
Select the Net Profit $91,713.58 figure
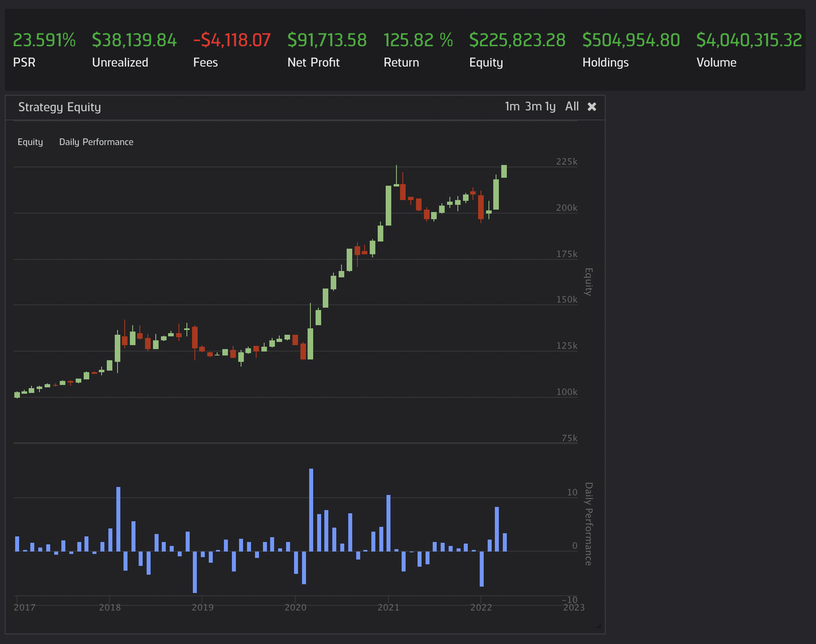(327, 40)
